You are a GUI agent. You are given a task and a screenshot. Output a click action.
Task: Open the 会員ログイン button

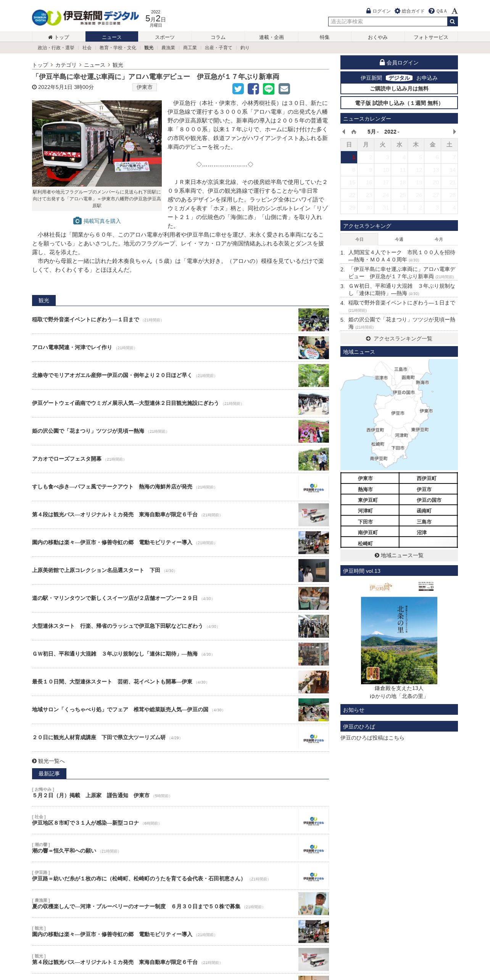399,63
